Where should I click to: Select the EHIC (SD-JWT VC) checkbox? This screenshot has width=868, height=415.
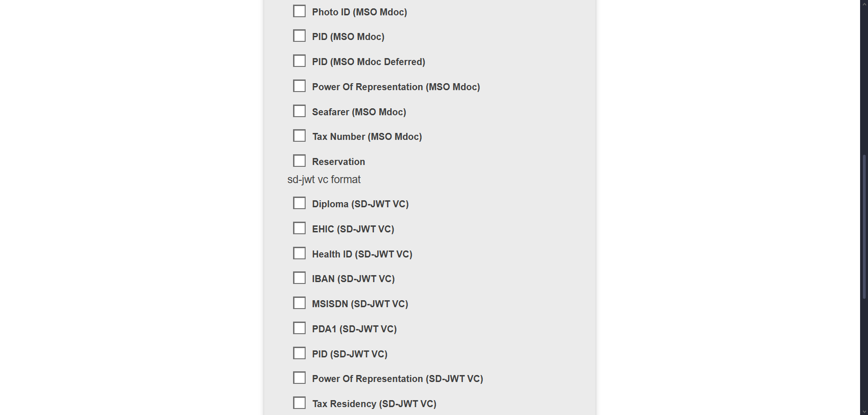pyautogui.click(x=300, y=229)
